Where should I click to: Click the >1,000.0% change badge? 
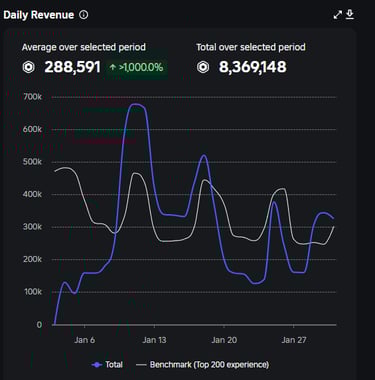pos(136,68)
